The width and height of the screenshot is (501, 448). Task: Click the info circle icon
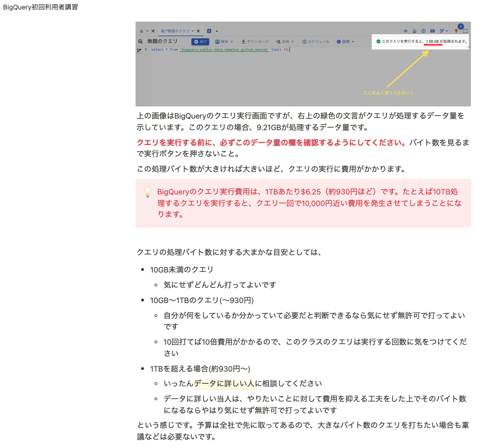[x=423, y=31]
